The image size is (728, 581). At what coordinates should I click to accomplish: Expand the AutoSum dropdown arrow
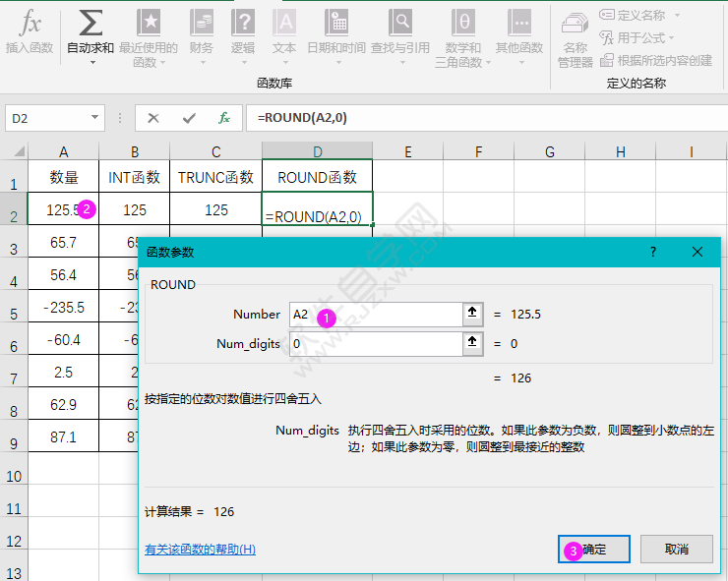pos(92,63)
